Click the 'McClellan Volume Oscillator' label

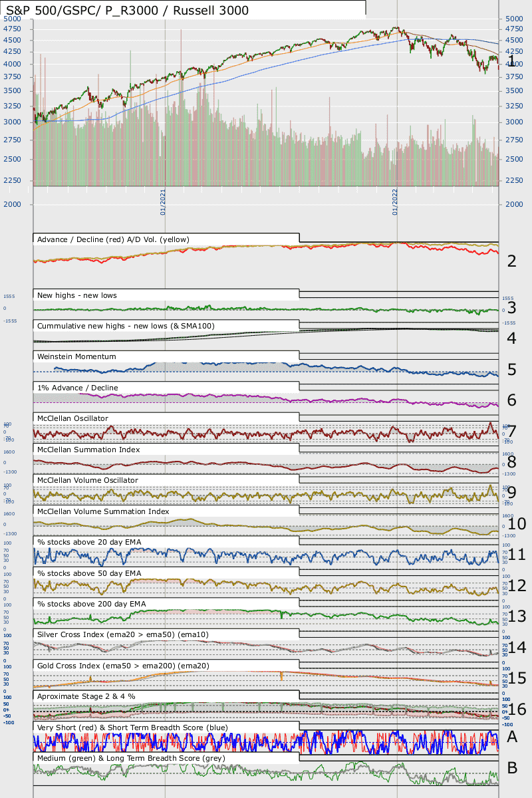[x=88, y=480]
